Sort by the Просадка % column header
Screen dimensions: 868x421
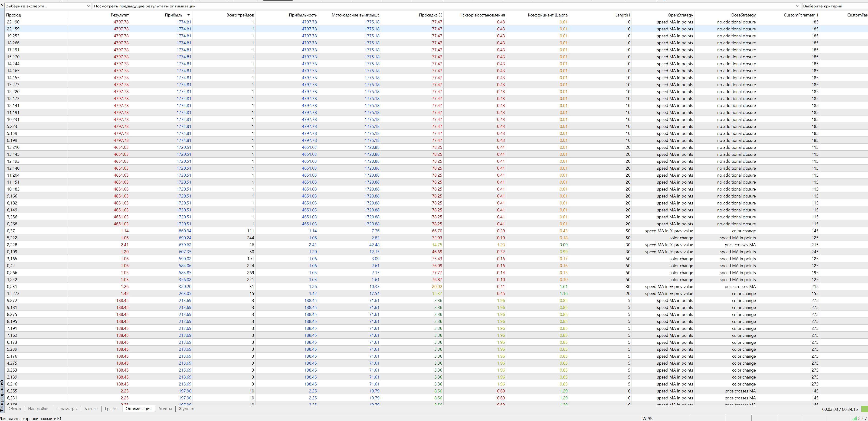430,15
